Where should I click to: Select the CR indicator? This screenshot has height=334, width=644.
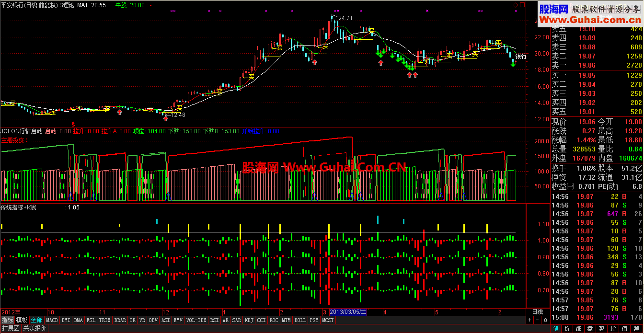click(133, 320)
